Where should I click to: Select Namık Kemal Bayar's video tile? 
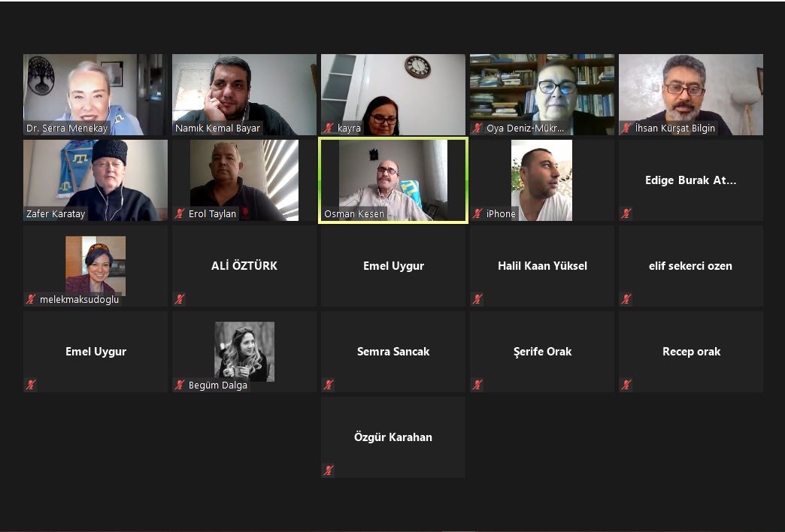pos(244,95)
